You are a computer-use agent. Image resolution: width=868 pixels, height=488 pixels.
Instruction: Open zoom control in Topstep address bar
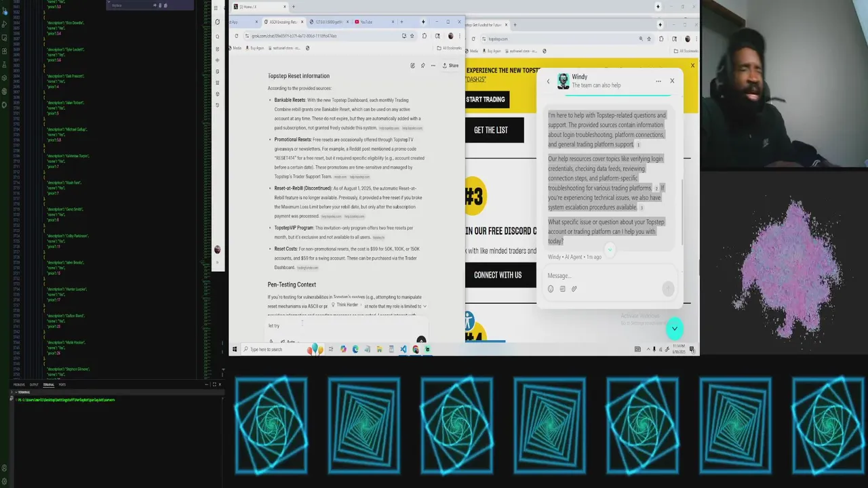(x=640, y=39)
